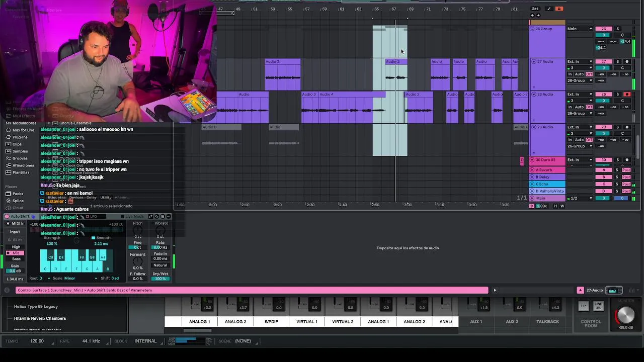Arm recording on the 27 Audio track

[x=627, y=61]
